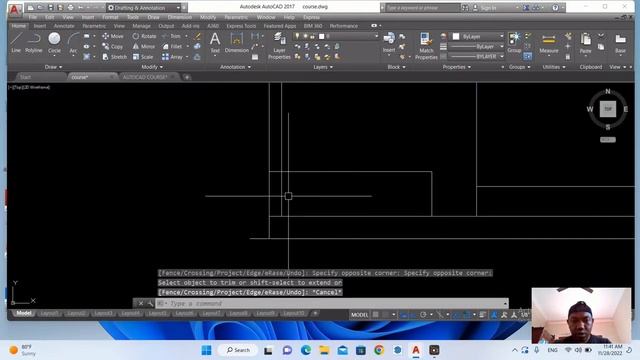This screenshot has height=360, width=640.
Task: Select the Measure utility
Action: 549,43
